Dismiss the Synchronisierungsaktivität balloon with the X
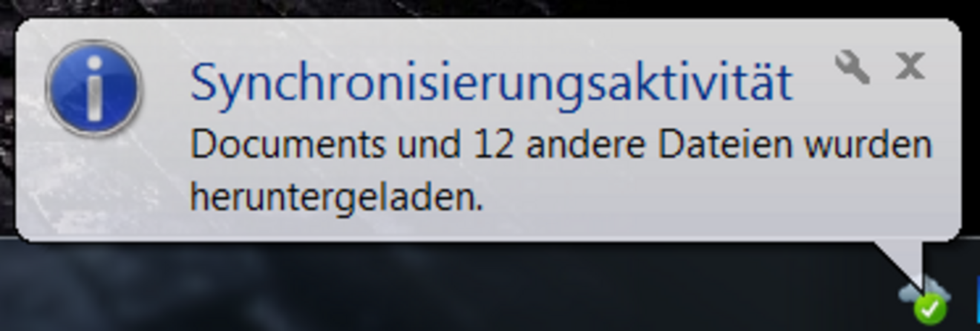 909,66
